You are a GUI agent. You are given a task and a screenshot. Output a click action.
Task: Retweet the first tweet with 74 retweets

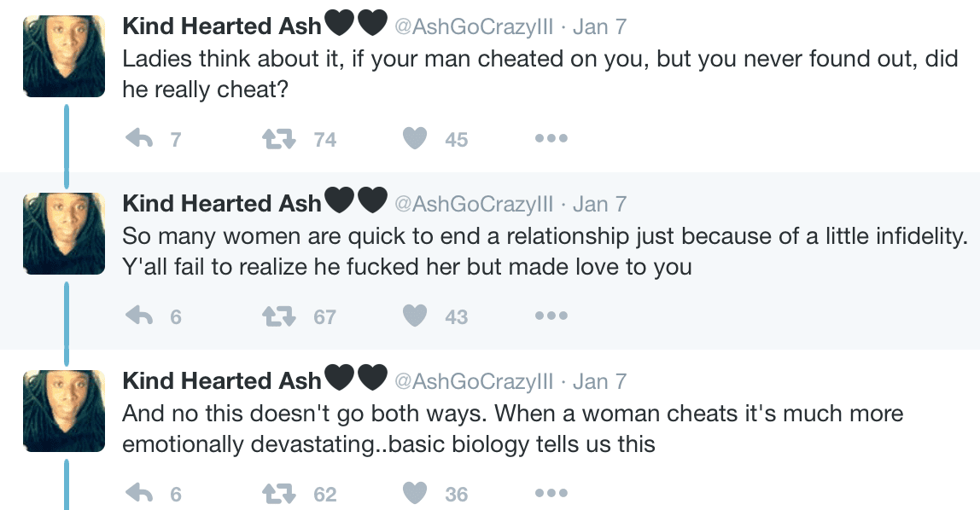pyautogui.click(x=277, y=139)
